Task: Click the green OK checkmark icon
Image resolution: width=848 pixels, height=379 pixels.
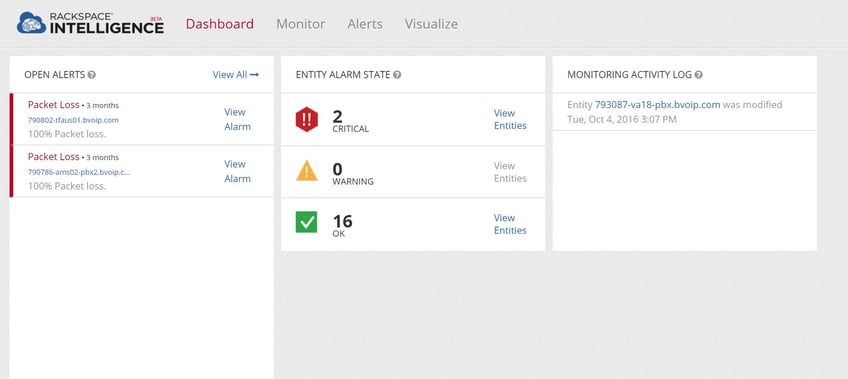Action: tap(307, 222)
